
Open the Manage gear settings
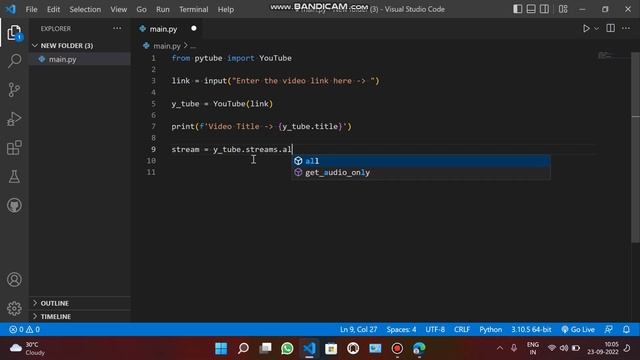pyautogui.click(x=14, y=308)
